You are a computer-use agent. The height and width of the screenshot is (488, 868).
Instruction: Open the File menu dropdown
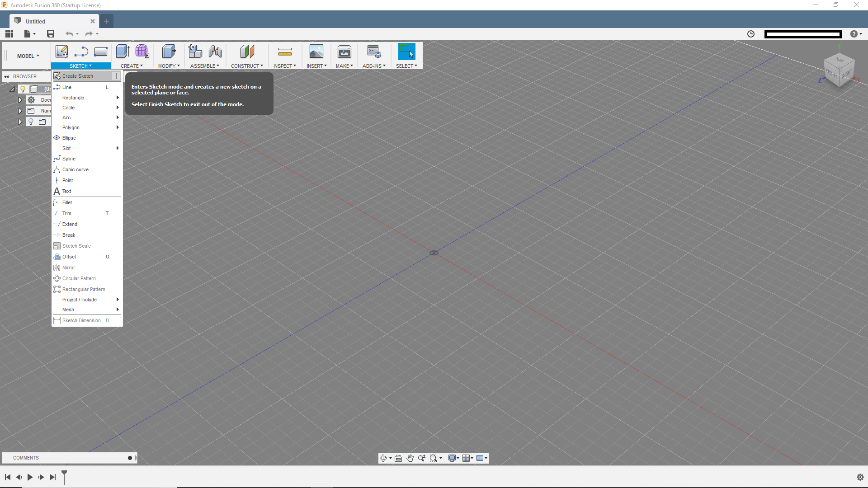pos(30,33)
